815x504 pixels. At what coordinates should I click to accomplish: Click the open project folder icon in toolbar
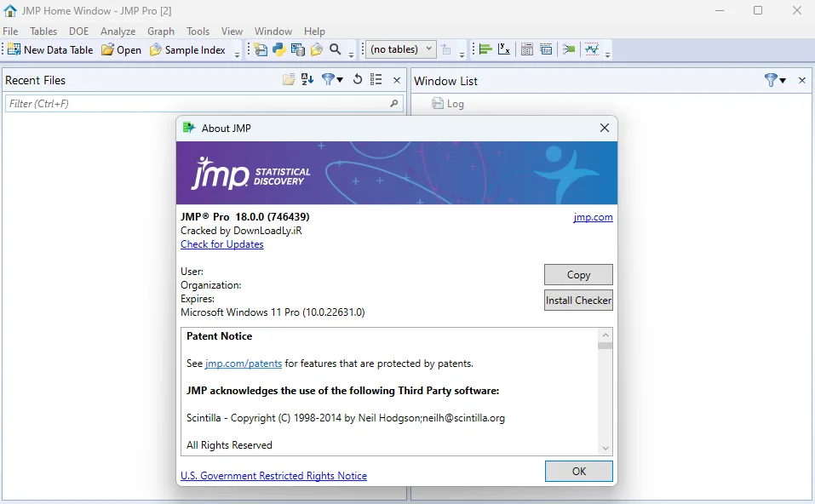(x=317, y=49)
